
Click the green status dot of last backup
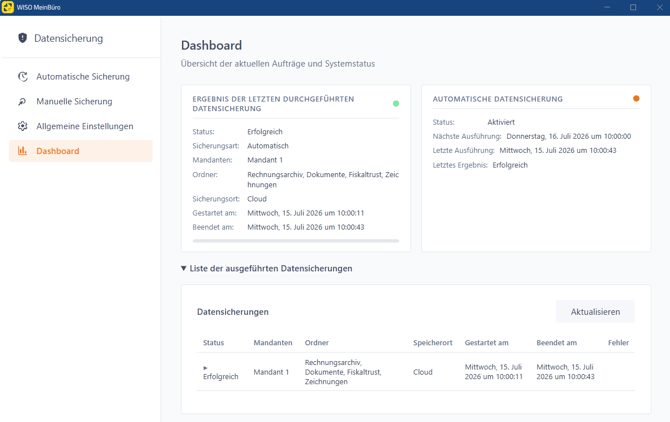click(x=396, y=103)
